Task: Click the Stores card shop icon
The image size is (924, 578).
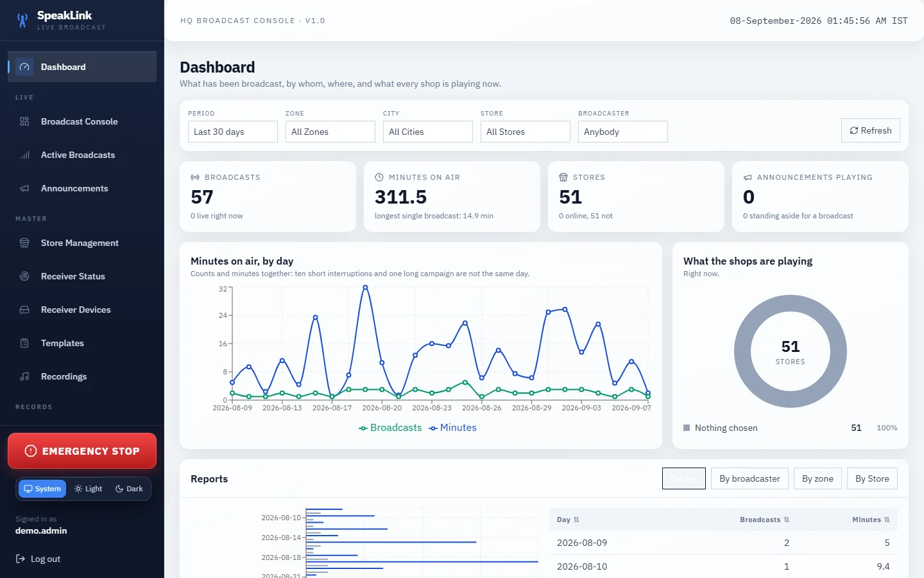Action: [x=563, y=177]
